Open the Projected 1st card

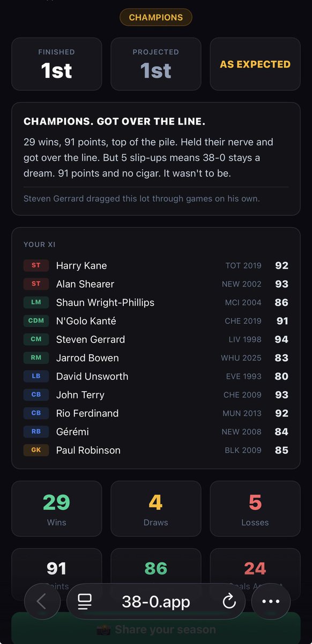tap(156, 64)
